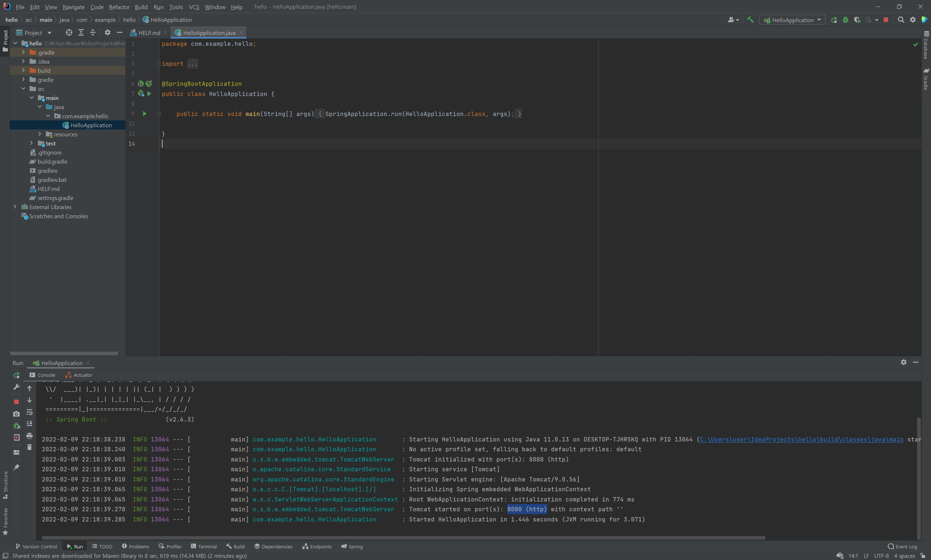Click Select Opened File crosshair icon
The height and width of the screenshot is (560, 931).
pos(69,32)
